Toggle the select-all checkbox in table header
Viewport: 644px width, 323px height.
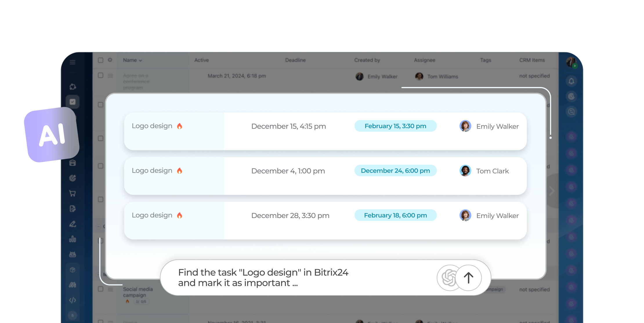(x=101, y=60)
